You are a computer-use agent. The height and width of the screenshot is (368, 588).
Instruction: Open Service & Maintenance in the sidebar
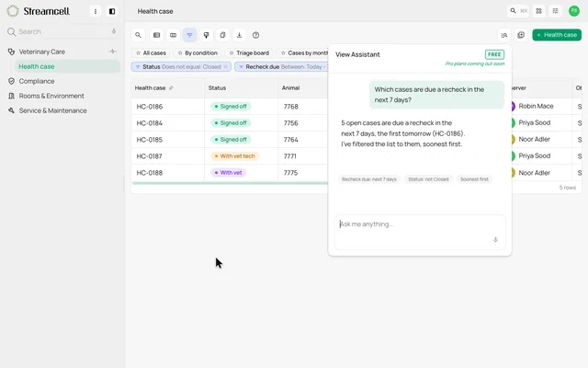pyautogui.click(x=53, y=110)
